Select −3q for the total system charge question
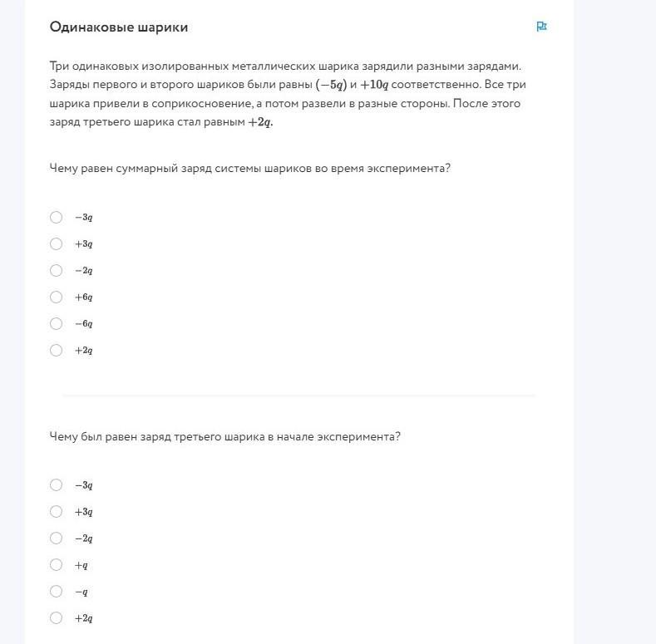Screen dimensions: 656x644 coord(57,218)
